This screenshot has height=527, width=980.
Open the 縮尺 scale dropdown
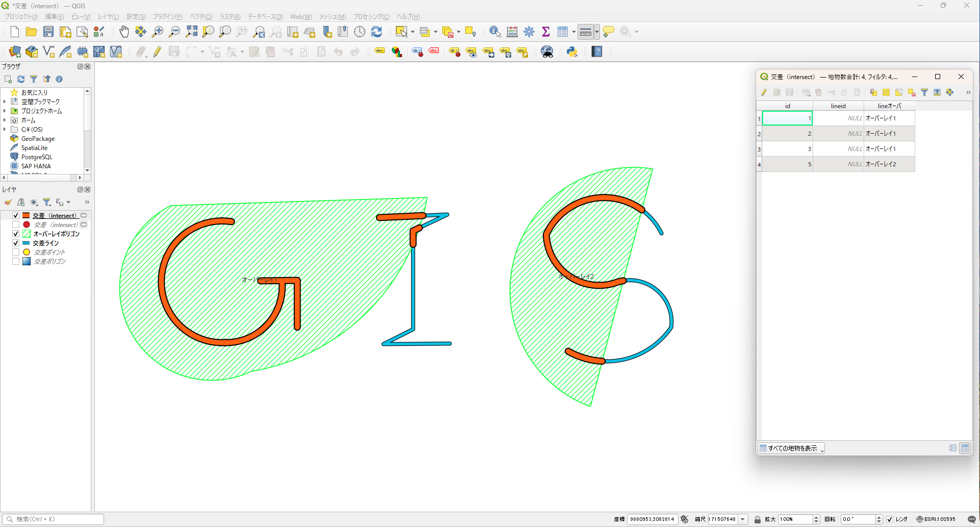(x=743, y=519)
